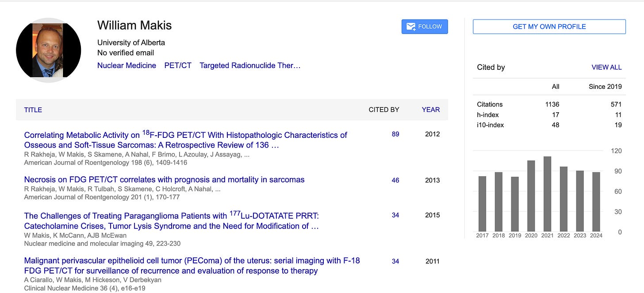Click View All in Cited by panel
644x293 pixels.
pyautogui.click(x=606, y=67)
